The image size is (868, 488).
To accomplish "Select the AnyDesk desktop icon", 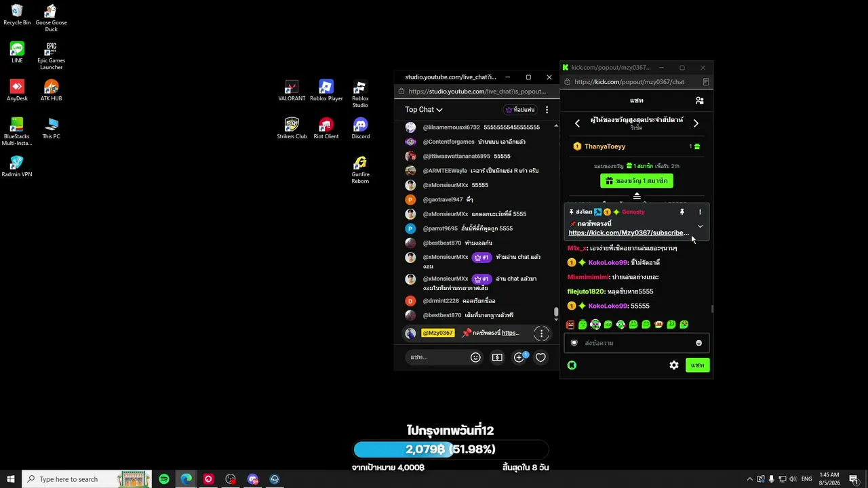I will tap(17, 91).
